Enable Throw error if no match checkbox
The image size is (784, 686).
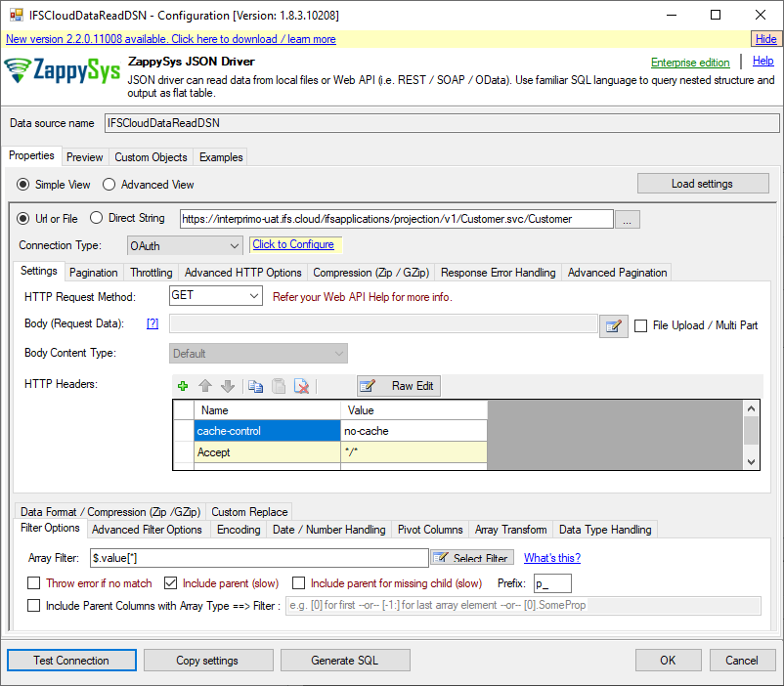point(34,583)
